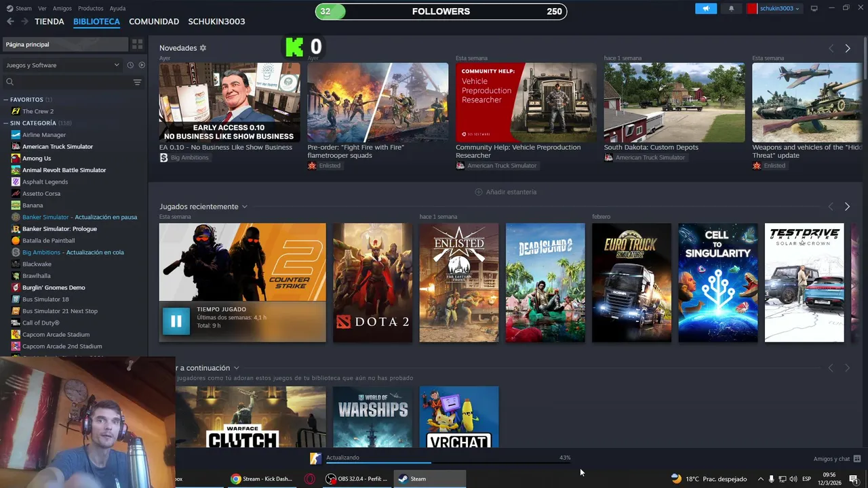Open the Ayuda menu
The image size is (868, 488).
point(117,8)
